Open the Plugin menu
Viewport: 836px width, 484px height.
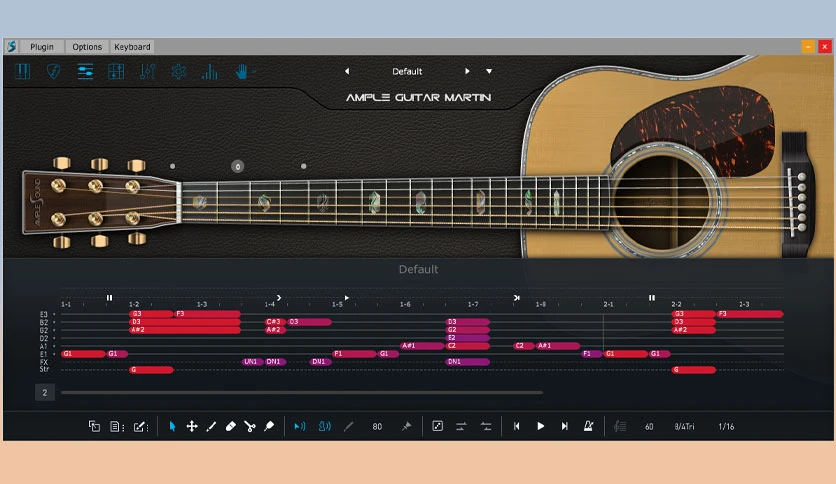42,47
